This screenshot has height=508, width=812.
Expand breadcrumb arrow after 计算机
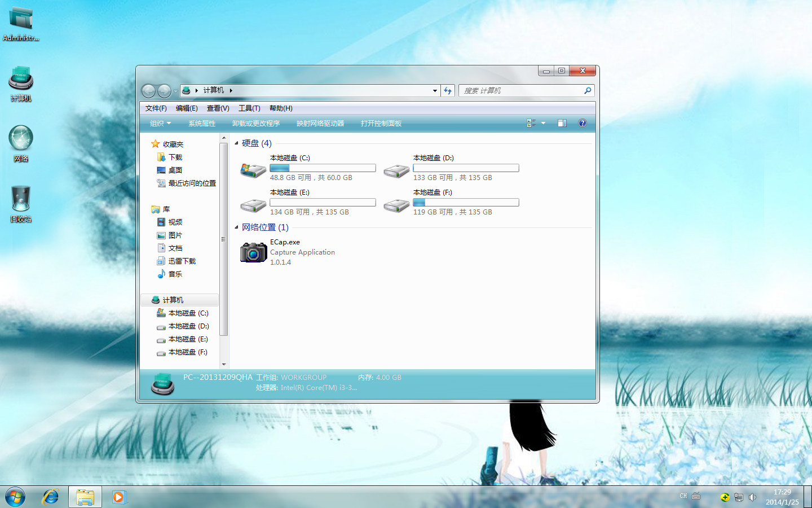coord(231,90)
